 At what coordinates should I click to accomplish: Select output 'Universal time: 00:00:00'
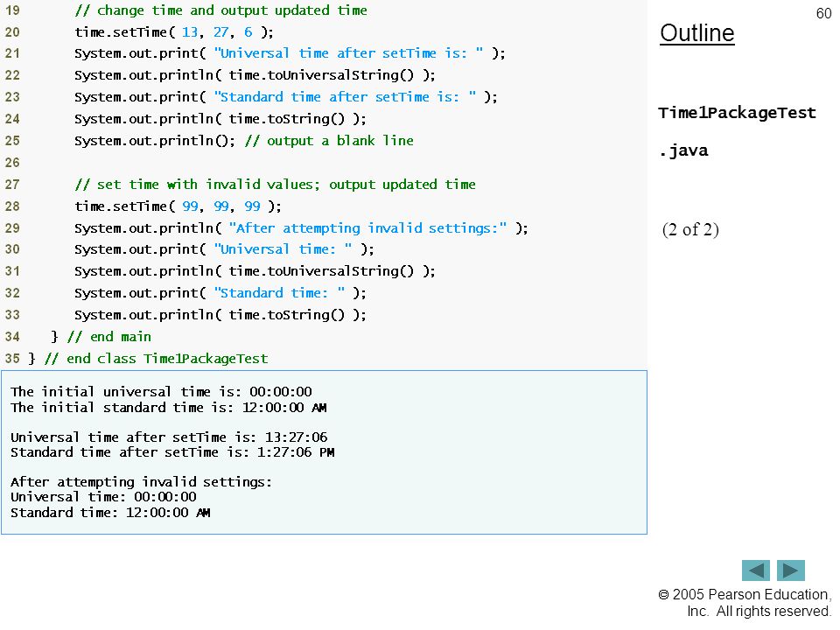tap(103, 497)
